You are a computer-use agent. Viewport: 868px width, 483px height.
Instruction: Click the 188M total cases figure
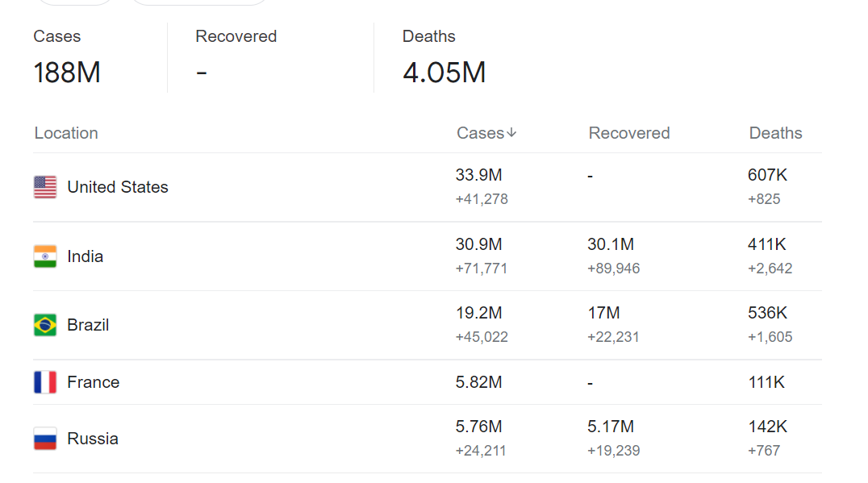(x=67, y=73)
